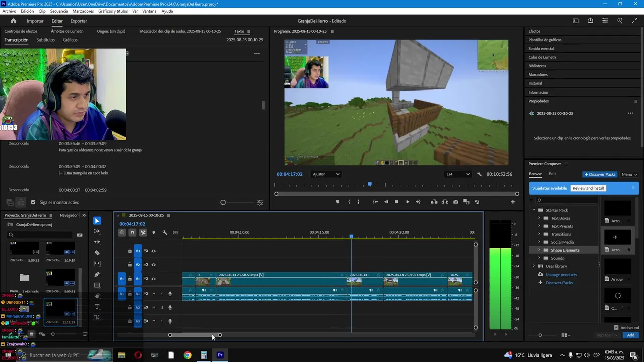Open Properties clip more options menu

pos(630,113)
